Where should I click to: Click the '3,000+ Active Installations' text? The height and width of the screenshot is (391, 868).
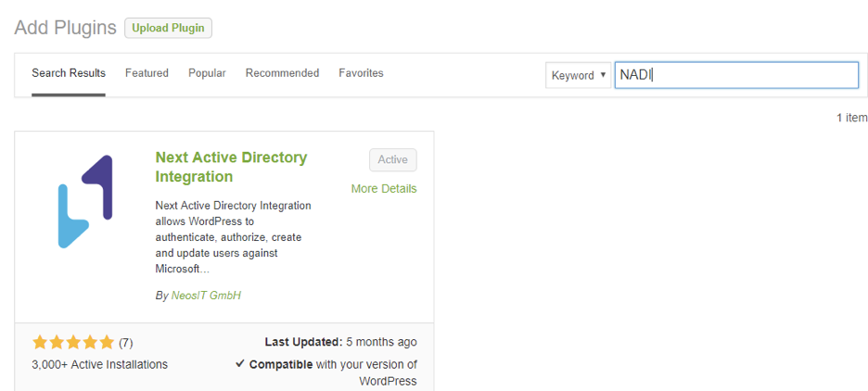pos(99,364)
